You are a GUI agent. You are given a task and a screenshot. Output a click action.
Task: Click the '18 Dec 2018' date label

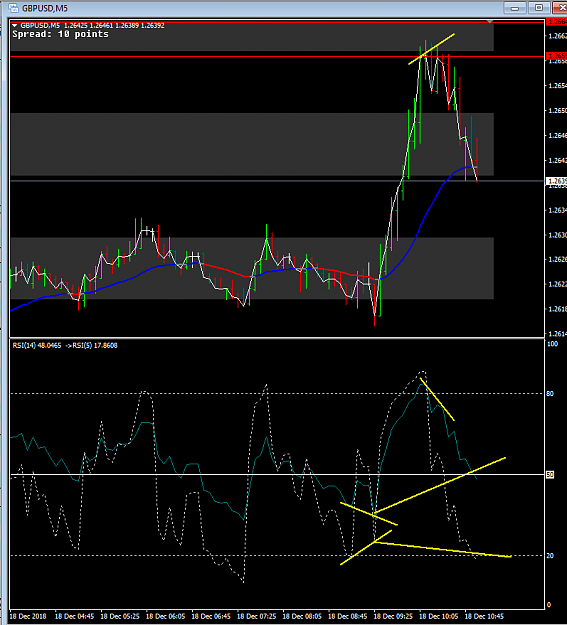point(28,616)
